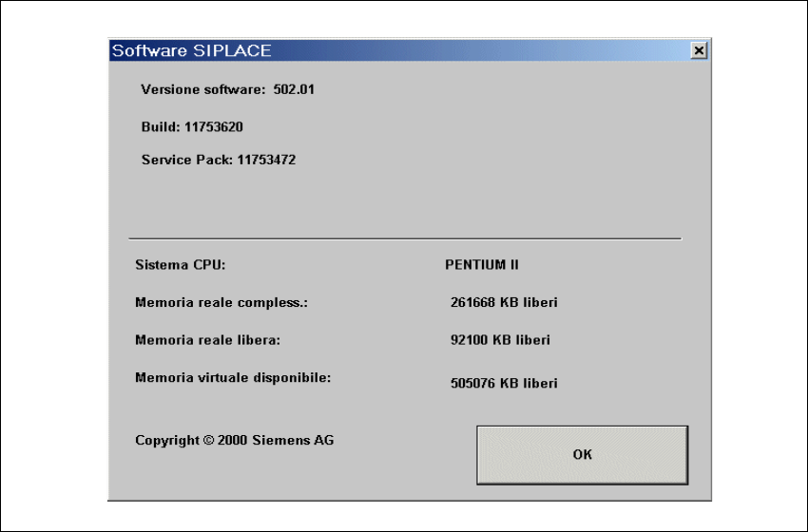
Task: Confirm the dialog with the OK button
Action: (x=583, y=455)
